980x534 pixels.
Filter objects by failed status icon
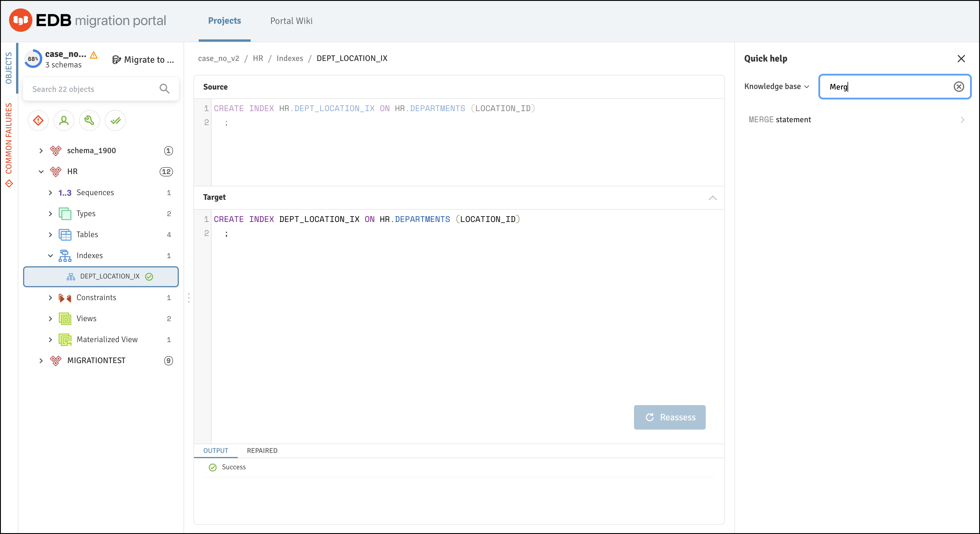click(38, 120)
